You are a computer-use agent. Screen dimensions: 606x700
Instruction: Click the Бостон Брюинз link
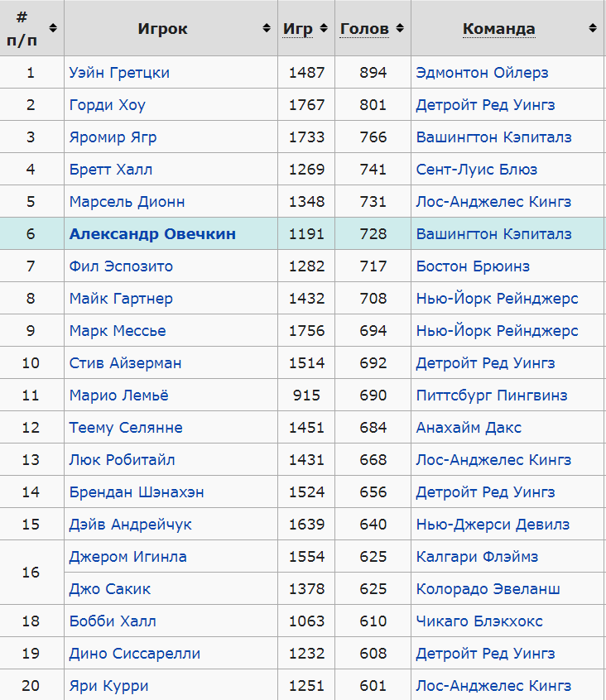click(x=473, y=266)
